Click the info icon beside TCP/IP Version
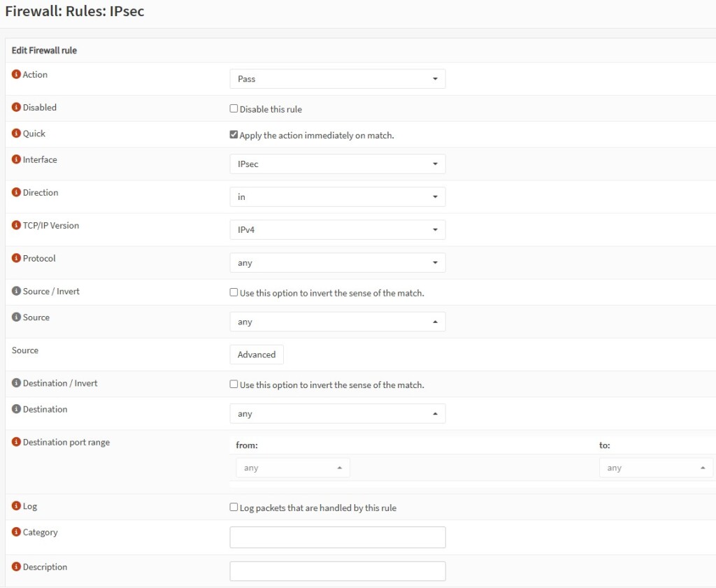The image size is (716, 588). pos(16,226)
